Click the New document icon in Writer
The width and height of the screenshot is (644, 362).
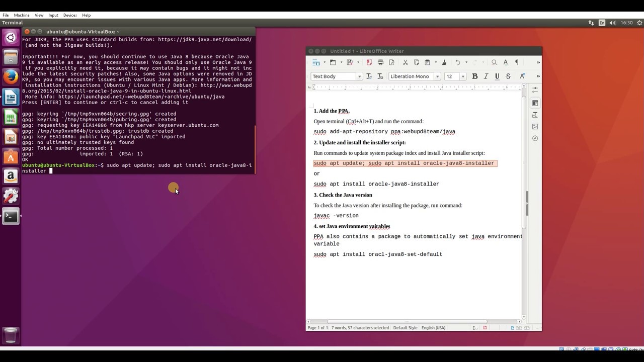click(x=316, y=62)
